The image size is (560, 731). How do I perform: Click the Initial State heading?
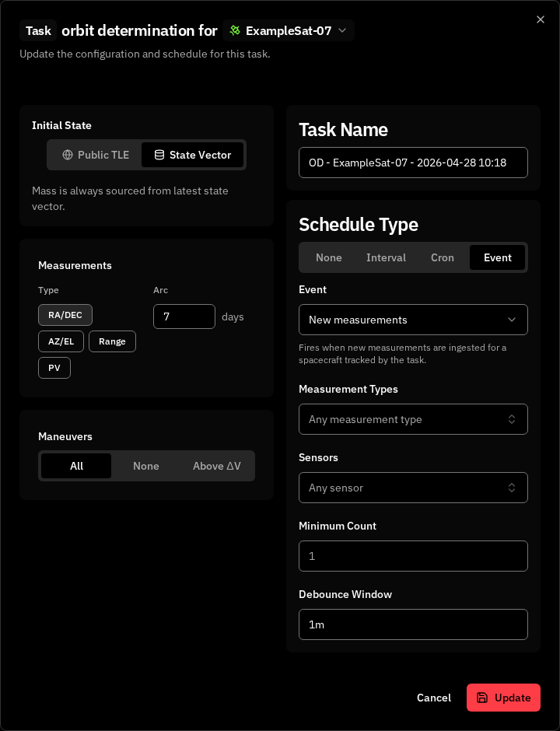(61, 125)
